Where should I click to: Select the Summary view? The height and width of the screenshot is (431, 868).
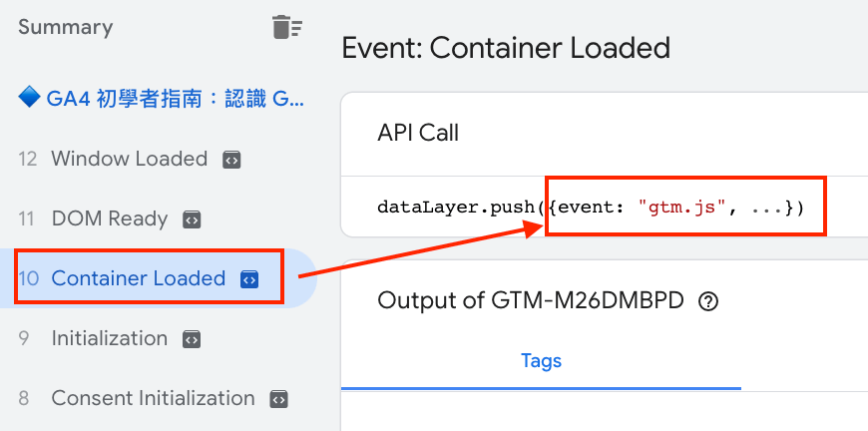[65, 27]
